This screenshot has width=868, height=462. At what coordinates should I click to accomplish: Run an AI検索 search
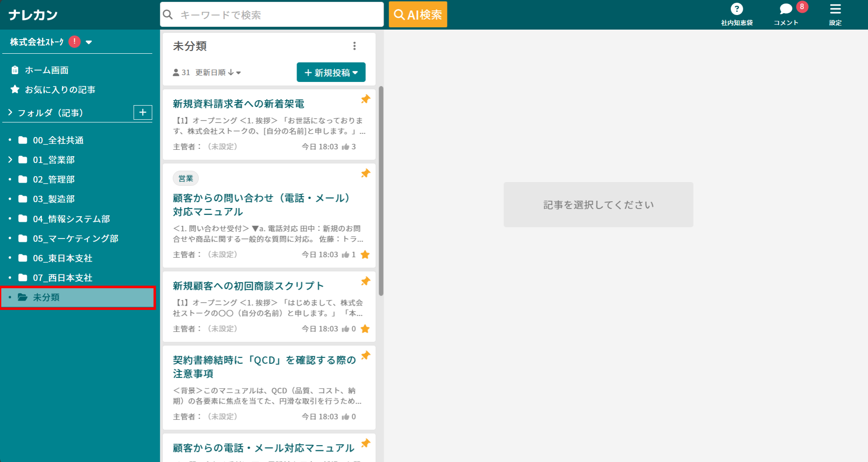pos(417,14)
